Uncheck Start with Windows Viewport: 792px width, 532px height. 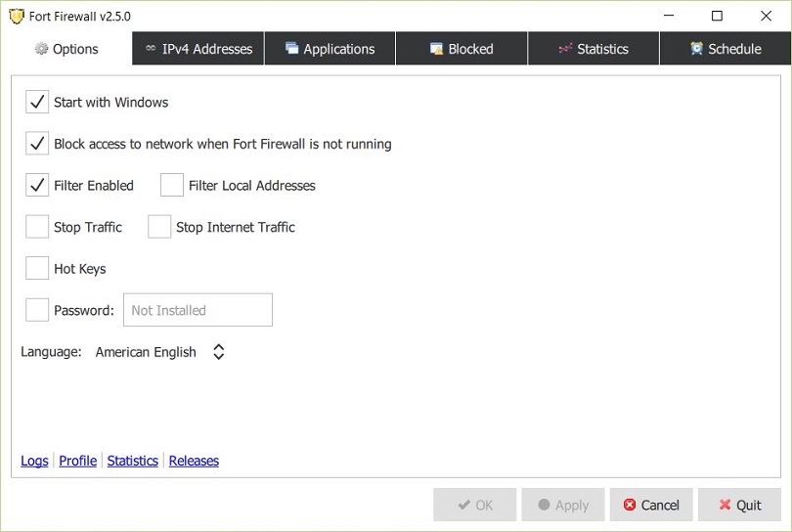click(x=37, y=102)
